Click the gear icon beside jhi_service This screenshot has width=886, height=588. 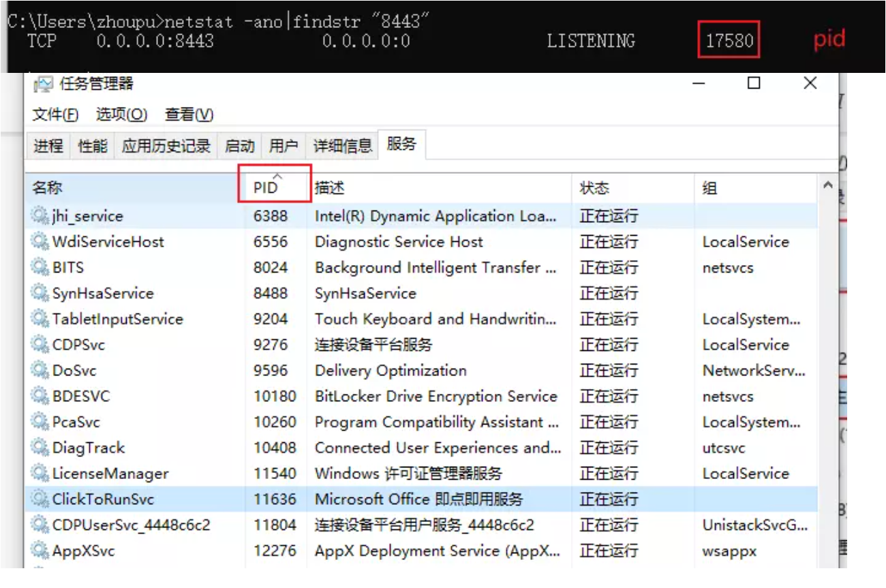(x=40, y=217)
